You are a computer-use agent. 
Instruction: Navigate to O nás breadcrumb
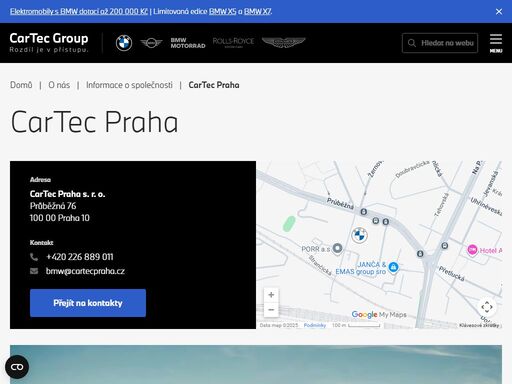click(59, 85)
